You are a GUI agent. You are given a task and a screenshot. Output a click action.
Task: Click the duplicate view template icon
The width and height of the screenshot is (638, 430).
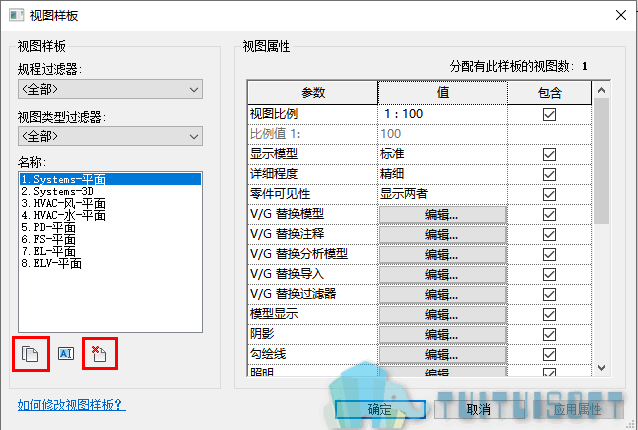coord(30,354)
